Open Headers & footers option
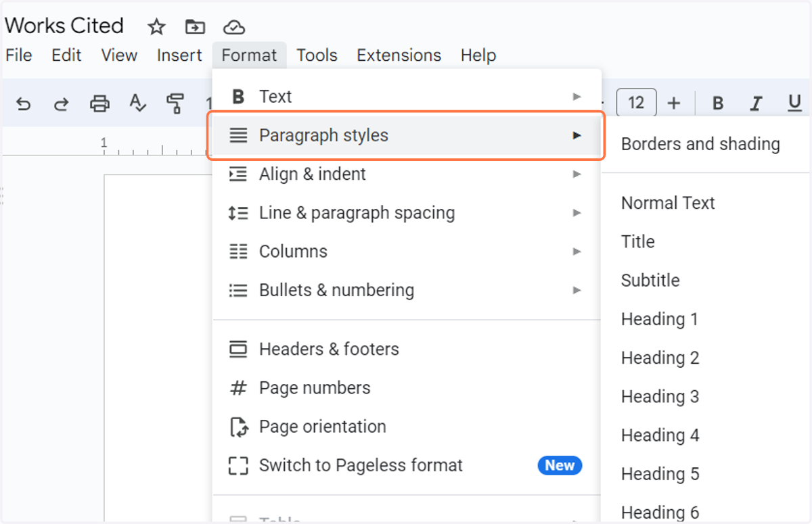 [407, 349]
